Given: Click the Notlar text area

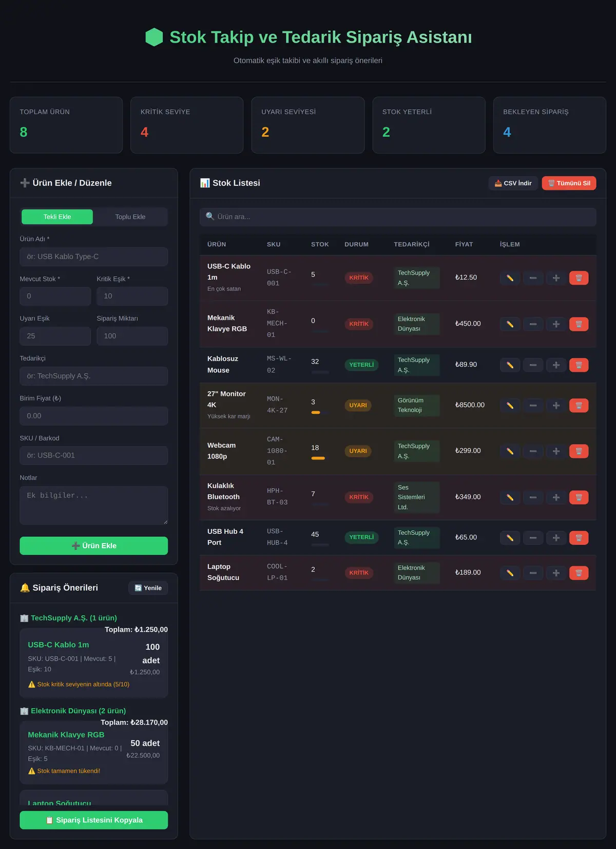Looking at the screenshot, I should [94, 506].
